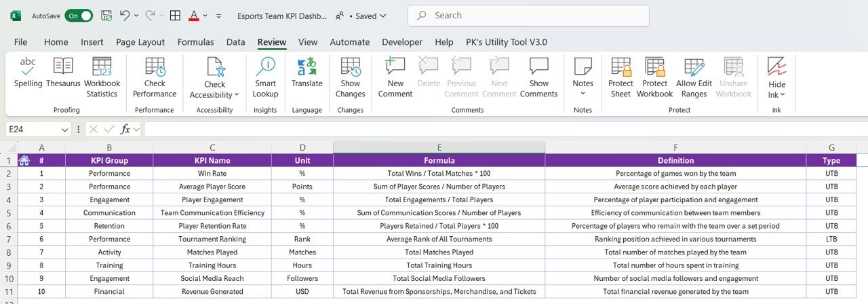
Task: Open the Thesaurus tool
Action: [63, 73]
